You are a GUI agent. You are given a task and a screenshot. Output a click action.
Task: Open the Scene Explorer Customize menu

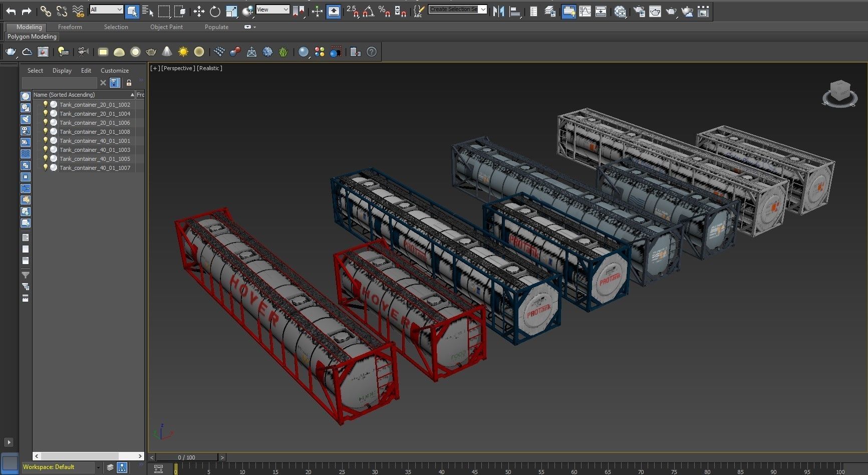tap(115, 71)
